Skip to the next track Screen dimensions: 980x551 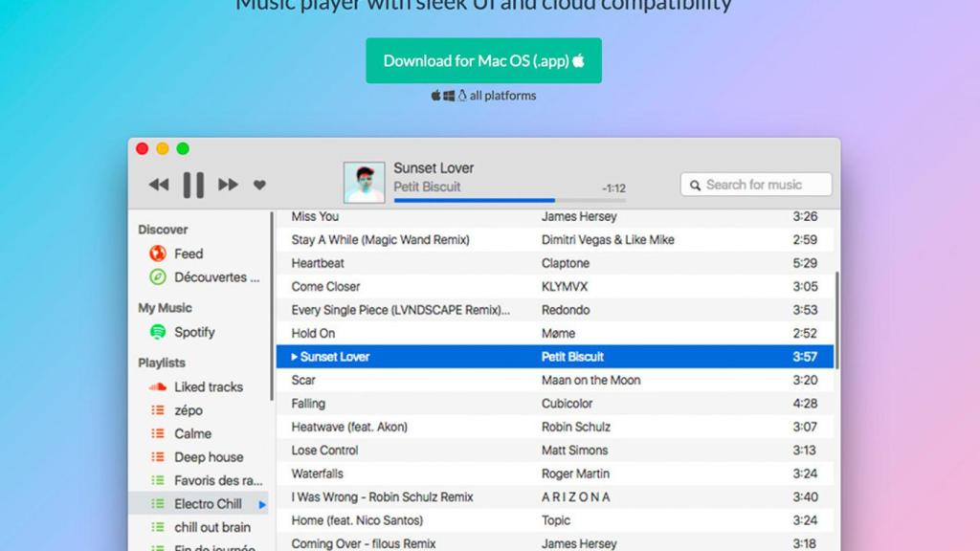click(228, 185)
